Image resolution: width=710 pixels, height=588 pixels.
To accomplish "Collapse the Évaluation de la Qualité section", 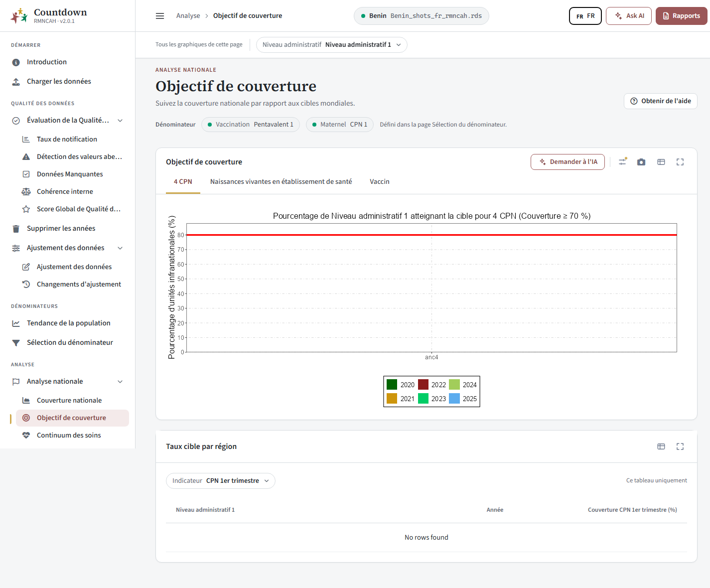I will tap(120, 121).
